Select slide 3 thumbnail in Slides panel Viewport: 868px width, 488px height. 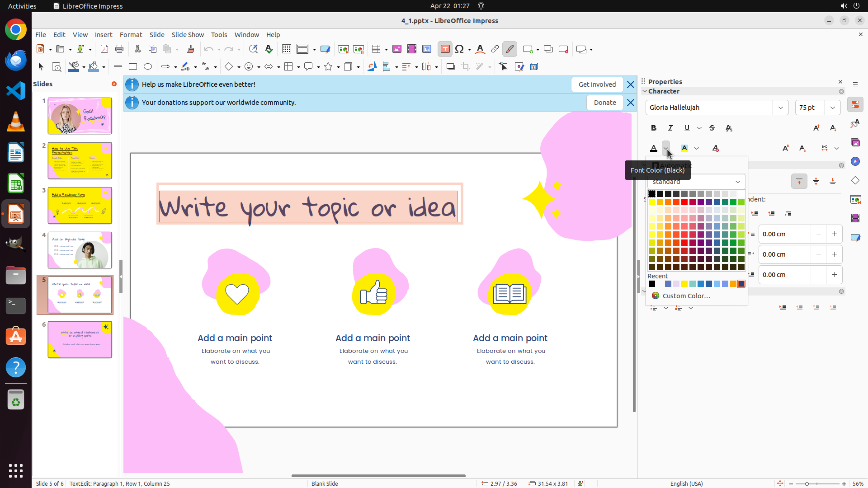click(x=80, y=205)
